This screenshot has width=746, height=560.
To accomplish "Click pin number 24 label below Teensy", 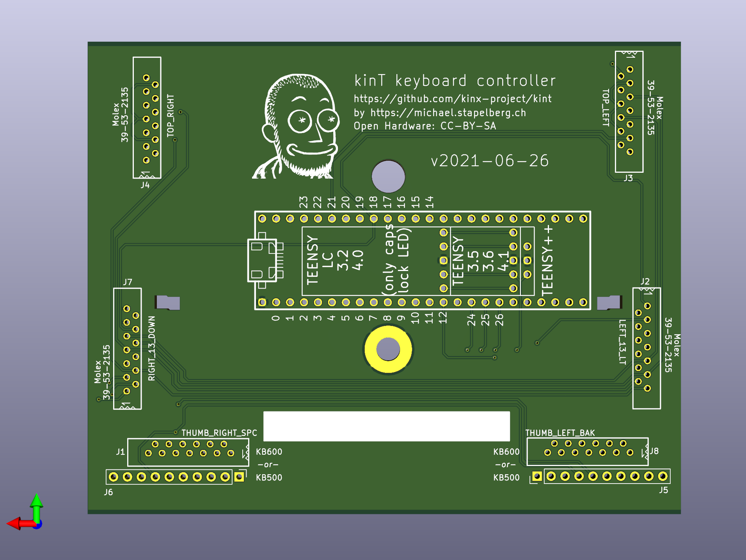I will click(x=471, y=320).
